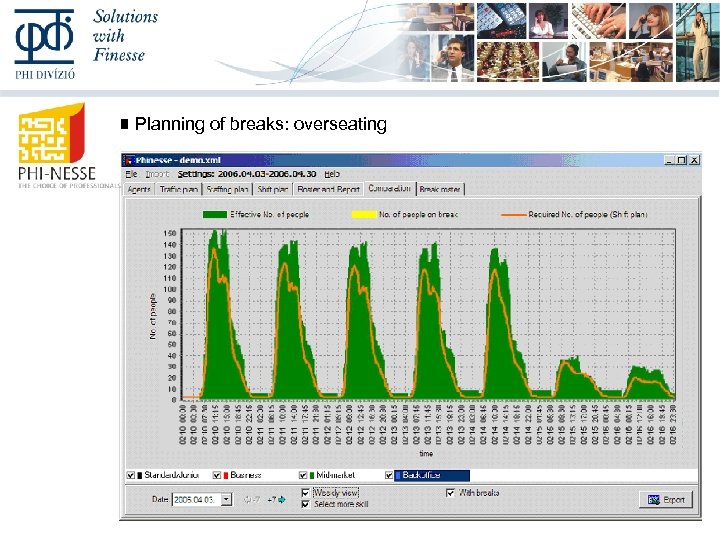This screenshot has width=720, height=540.
Task: Click the Export button
Action: (666, 500)
